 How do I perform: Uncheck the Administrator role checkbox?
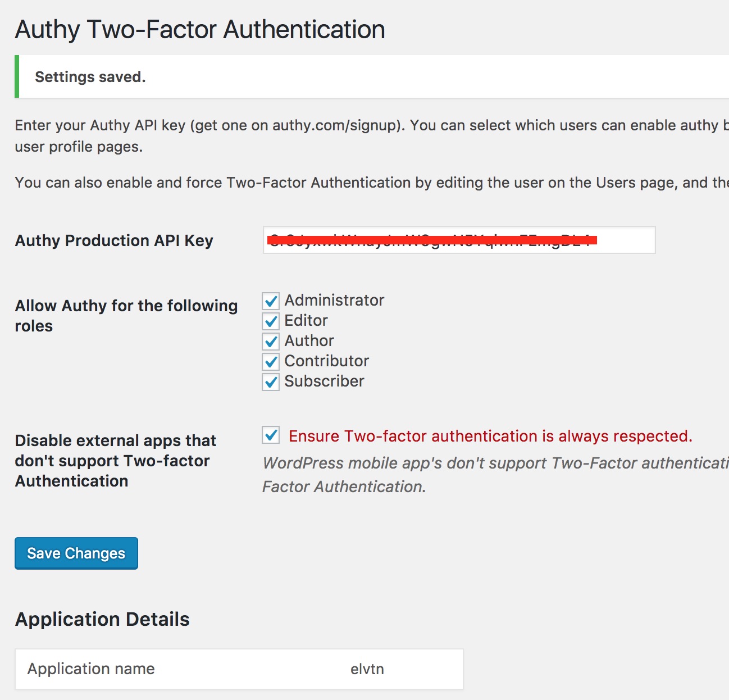click(271, 301)
